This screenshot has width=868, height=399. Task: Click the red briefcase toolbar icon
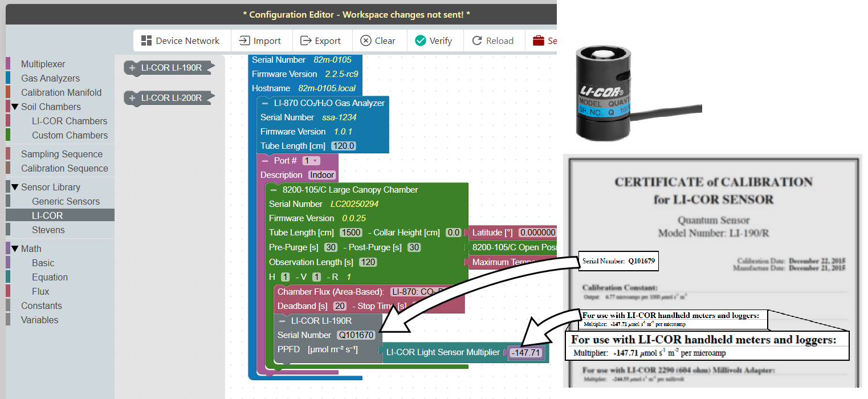click(538, 40)
